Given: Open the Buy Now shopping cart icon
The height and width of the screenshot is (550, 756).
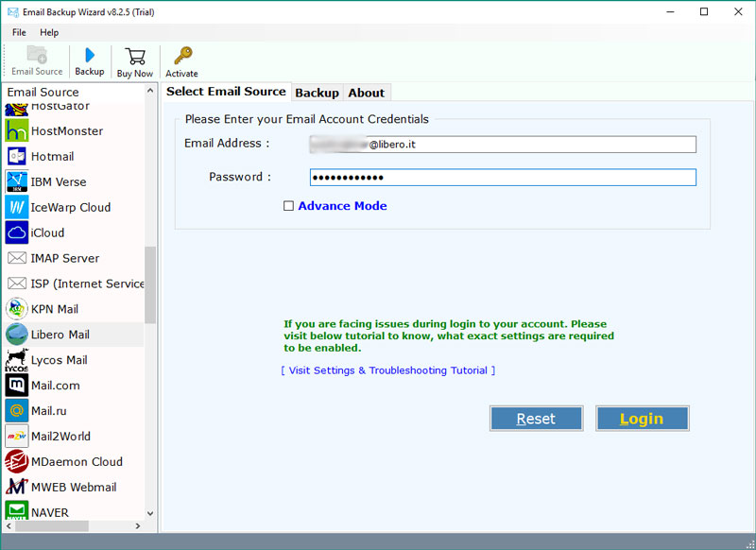Looking at the screenshot, I should coord(135,57).
